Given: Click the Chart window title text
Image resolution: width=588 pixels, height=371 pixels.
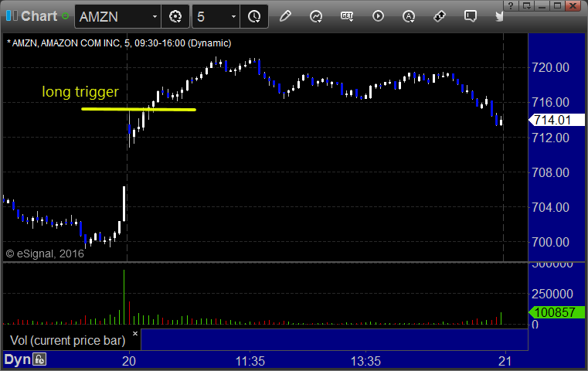Looking at the screenshot, I should click(39, 15).
